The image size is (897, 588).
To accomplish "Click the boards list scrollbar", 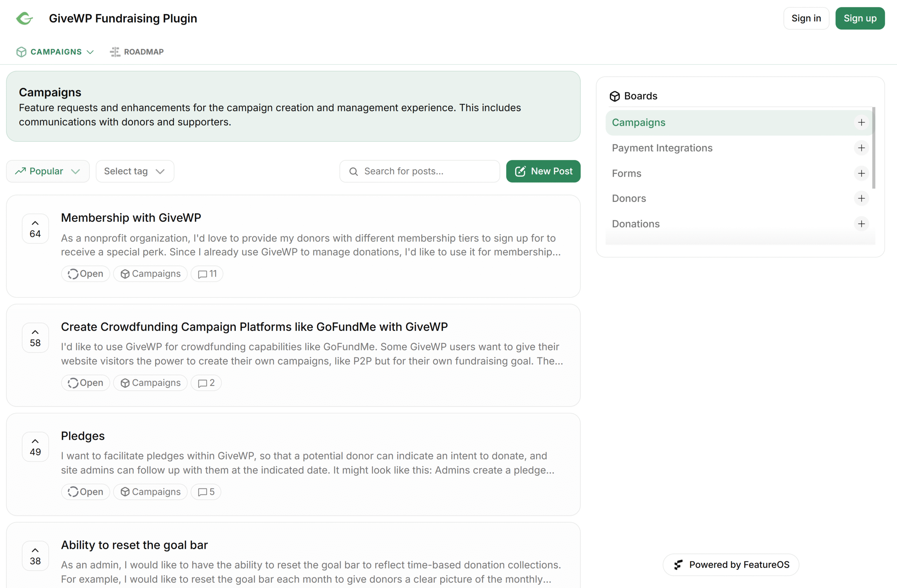I will [x=873, y=148].
